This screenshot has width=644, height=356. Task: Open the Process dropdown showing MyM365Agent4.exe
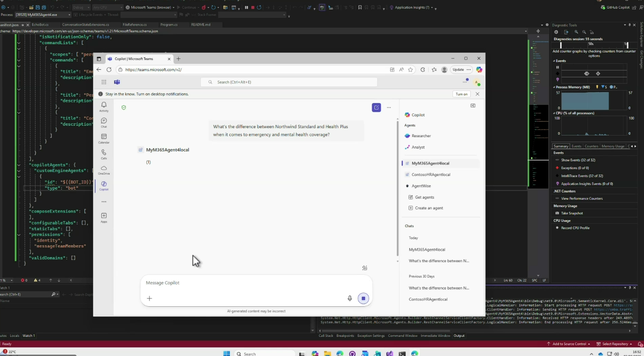pos(43,15)
